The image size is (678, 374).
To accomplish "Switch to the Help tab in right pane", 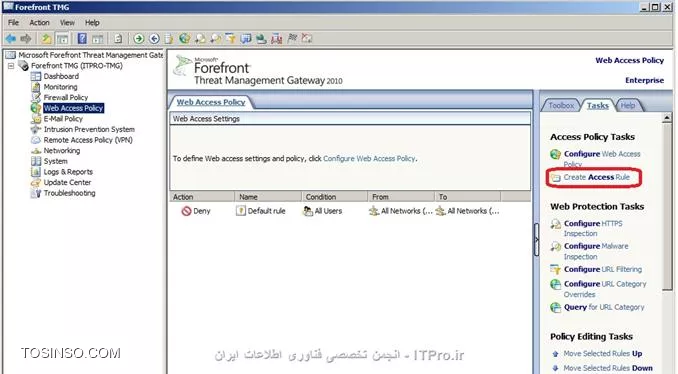I will tap(628, 105).
